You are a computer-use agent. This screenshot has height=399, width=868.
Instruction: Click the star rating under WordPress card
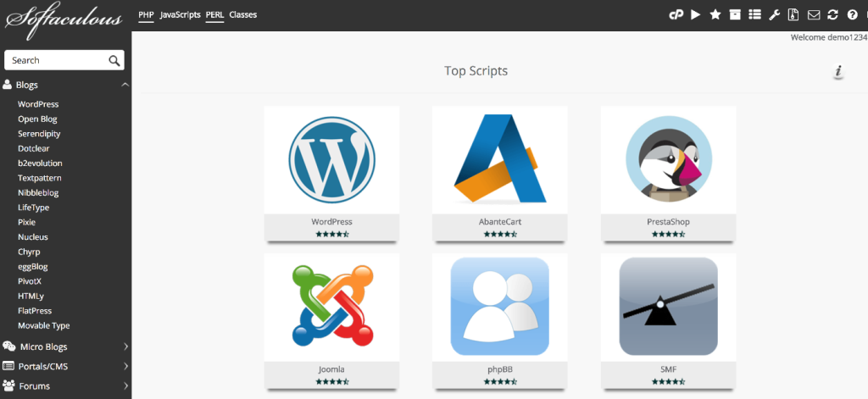pos(332,234)
